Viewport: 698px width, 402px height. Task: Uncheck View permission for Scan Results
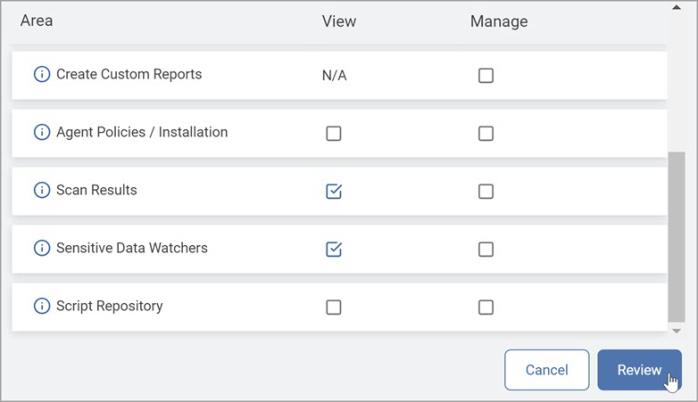pyautogui.click(x=334, y=191)
